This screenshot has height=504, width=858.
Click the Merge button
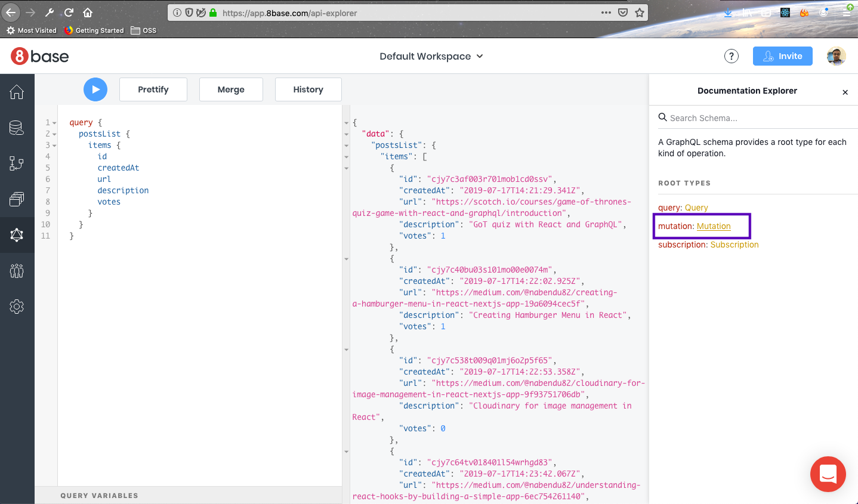231,89
